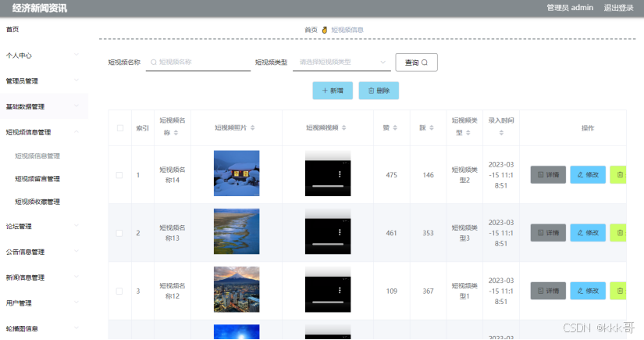Expand 新闻信息管理 sidebar menu

(43, 277)
